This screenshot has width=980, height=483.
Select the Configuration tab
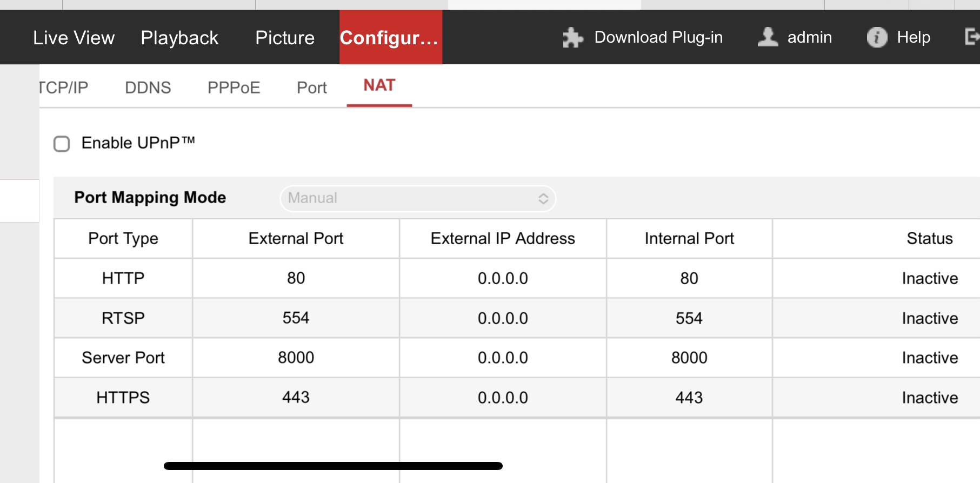pyautogui.click(x=390, y=38)
